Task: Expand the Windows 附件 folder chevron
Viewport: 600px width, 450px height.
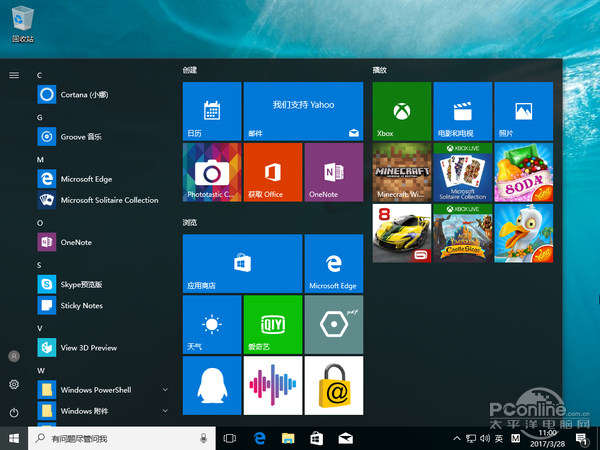Action: (165, 411)
